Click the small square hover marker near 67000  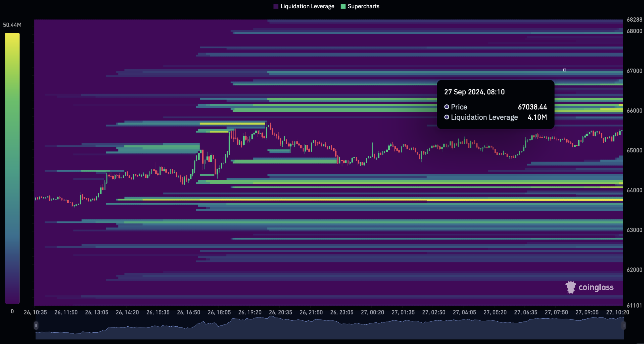tap(564, 70)
